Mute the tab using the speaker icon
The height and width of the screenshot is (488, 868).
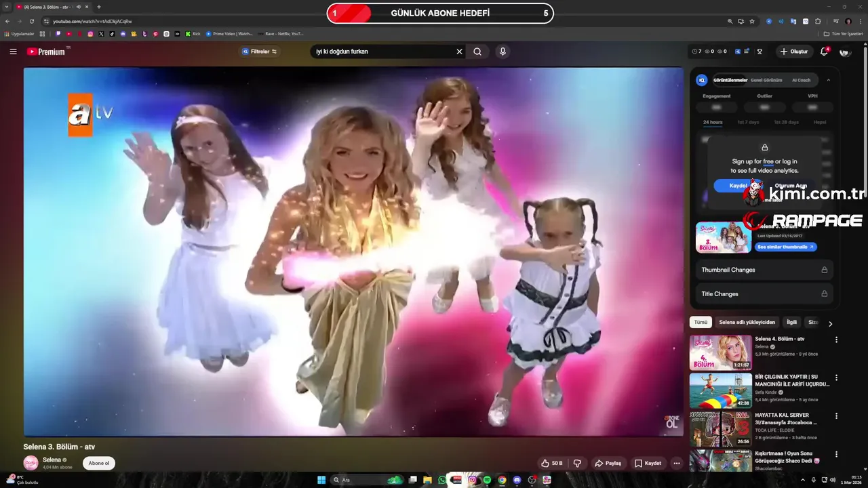point(79,7)
